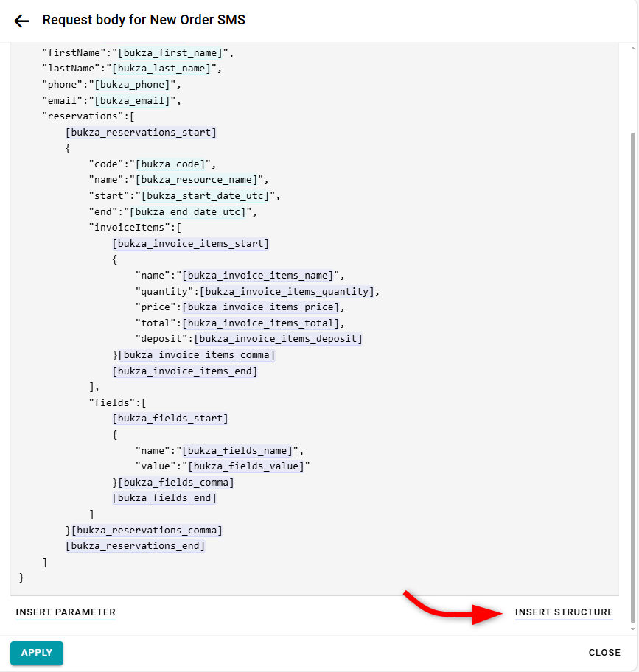Click the Apply button
Image resolution: width=639 pixels, height=672 pixels.
[x=37, y=653]
